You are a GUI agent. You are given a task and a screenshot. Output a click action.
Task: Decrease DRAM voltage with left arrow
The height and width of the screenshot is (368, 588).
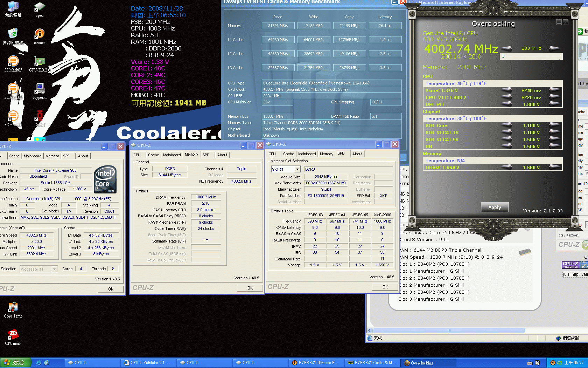506,168
